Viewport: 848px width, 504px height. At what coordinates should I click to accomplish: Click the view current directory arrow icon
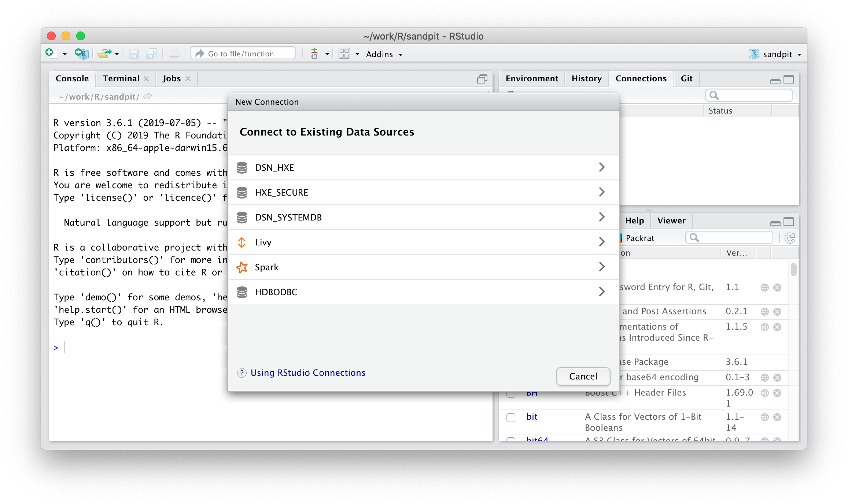tap(148, 96)
